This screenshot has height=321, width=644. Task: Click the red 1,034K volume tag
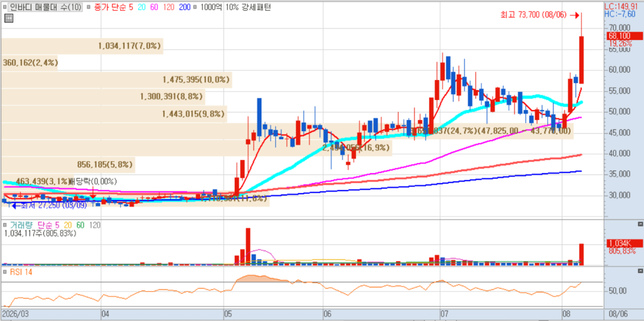(624, 244)
